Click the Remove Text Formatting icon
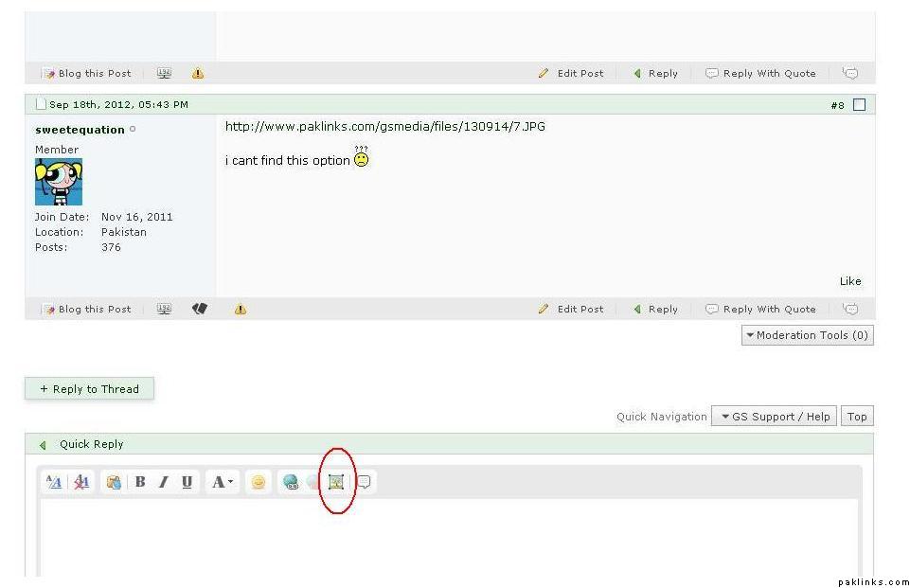 click(81, 482)
